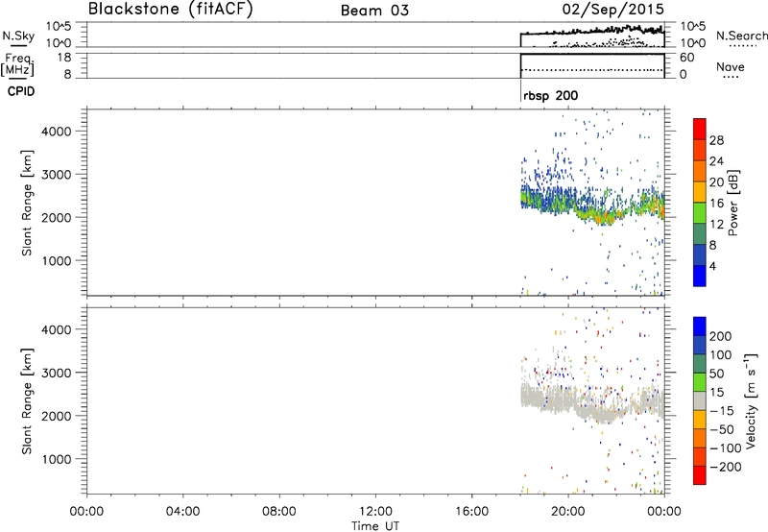This screenshot has width=768, height=532.
Task: Click the dotted Nave line in frequency panel
Action: (x=592, y=70)
